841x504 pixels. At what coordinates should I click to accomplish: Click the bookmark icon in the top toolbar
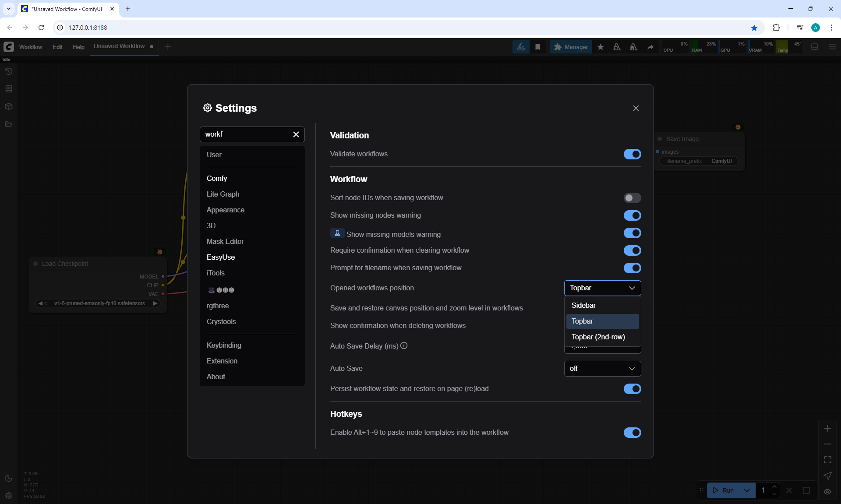538,47
